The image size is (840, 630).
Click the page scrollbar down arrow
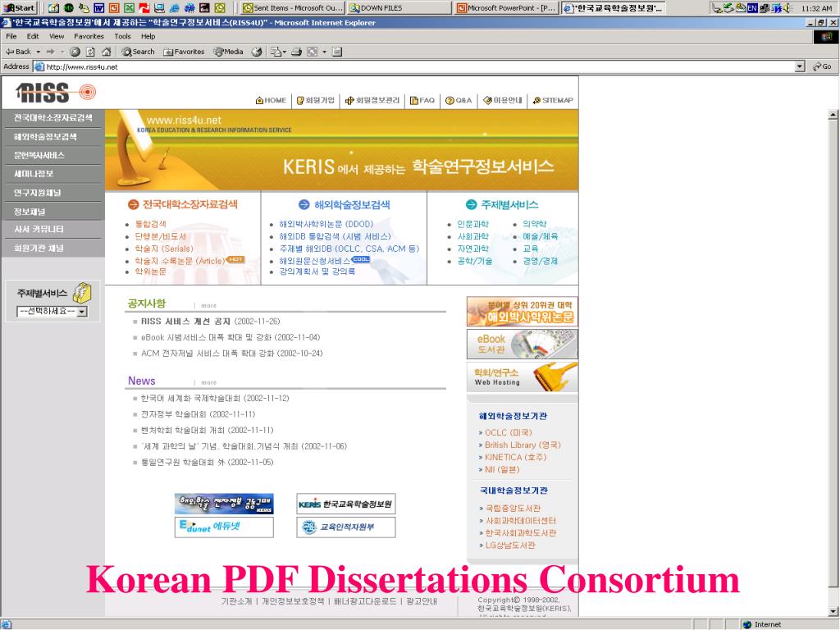[833, 611]
